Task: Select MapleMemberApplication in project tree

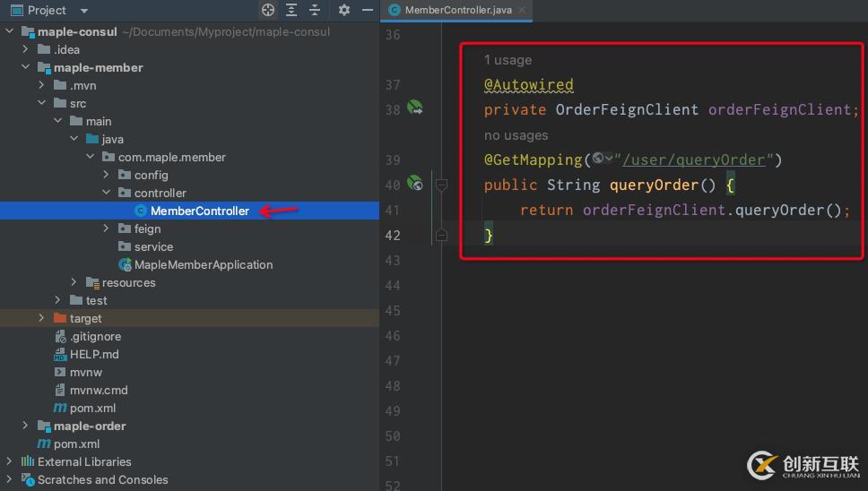Action: (x=203, y=264)
